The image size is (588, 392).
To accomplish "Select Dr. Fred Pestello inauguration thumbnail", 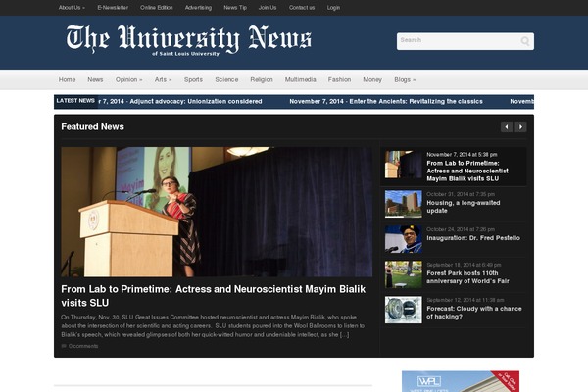I will click(404, 239).
